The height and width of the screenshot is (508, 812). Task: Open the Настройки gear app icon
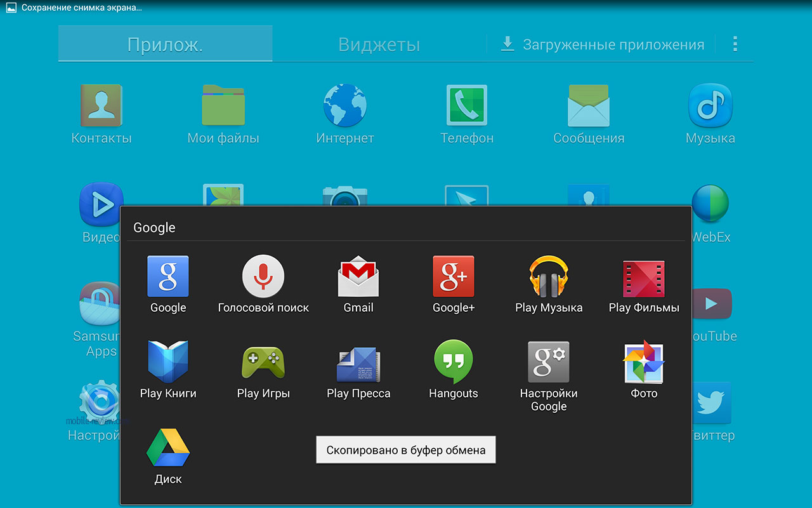coord(99,401)
